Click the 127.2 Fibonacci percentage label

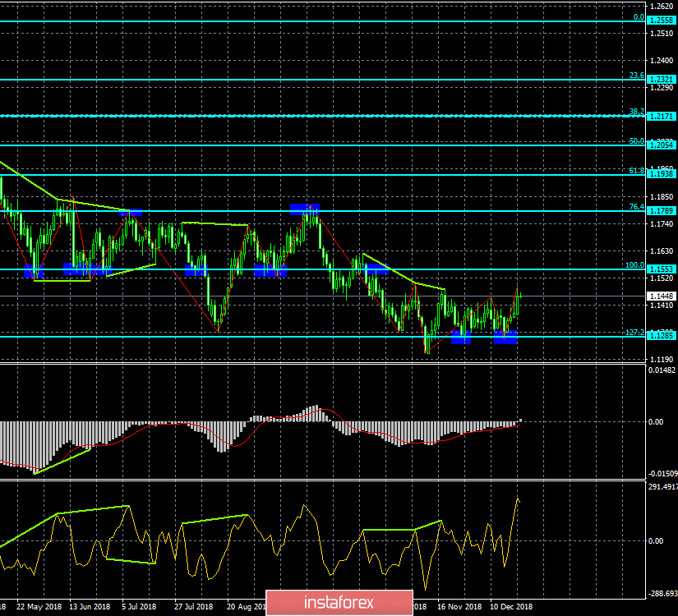(x=634, y=333)
